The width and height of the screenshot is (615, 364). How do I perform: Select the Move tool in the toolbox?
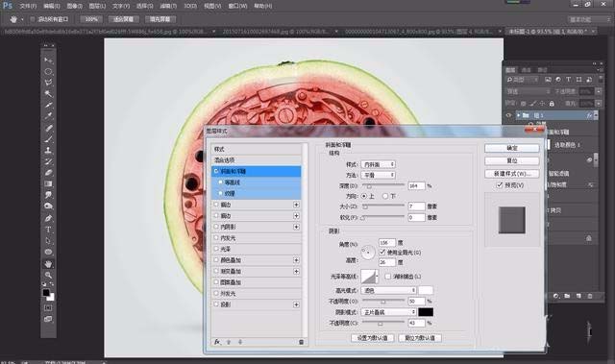[48, 61]
